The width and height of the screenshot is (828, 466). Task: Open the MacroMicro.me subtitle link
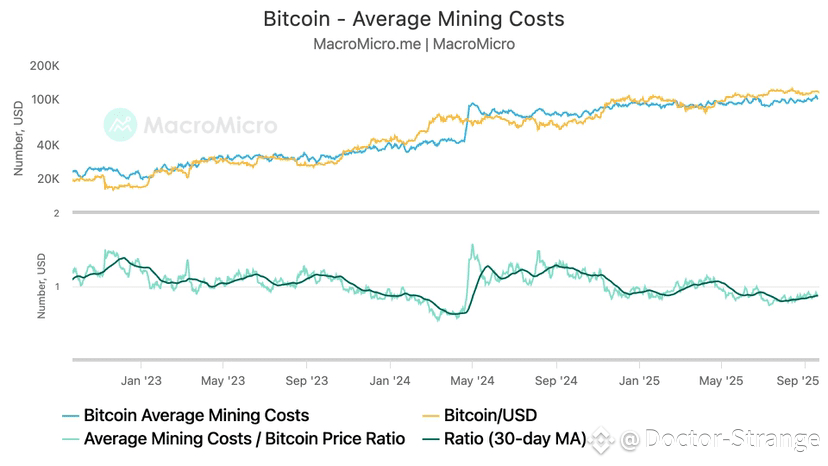point(367,44)
